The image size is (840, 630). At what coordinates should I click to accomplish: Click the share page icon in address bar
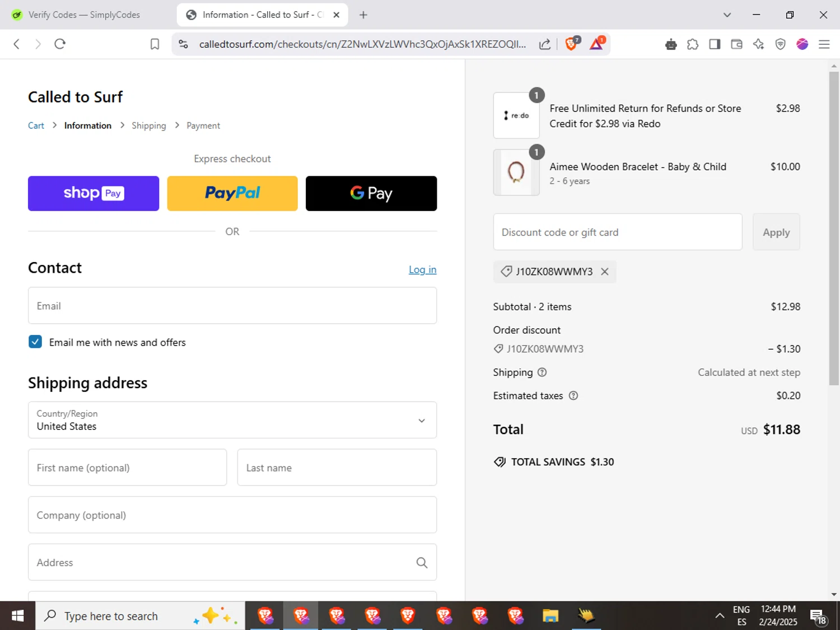545,44
